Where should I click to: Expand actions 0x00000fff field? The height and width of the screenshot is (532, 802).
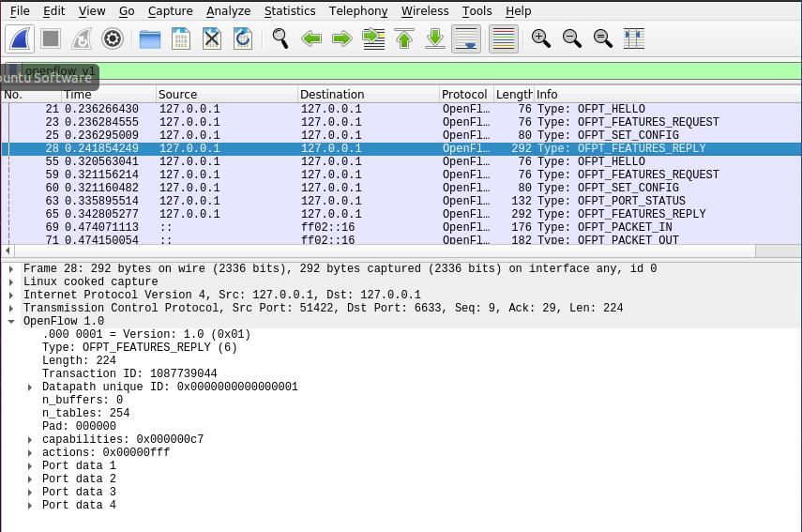[30, 452]
